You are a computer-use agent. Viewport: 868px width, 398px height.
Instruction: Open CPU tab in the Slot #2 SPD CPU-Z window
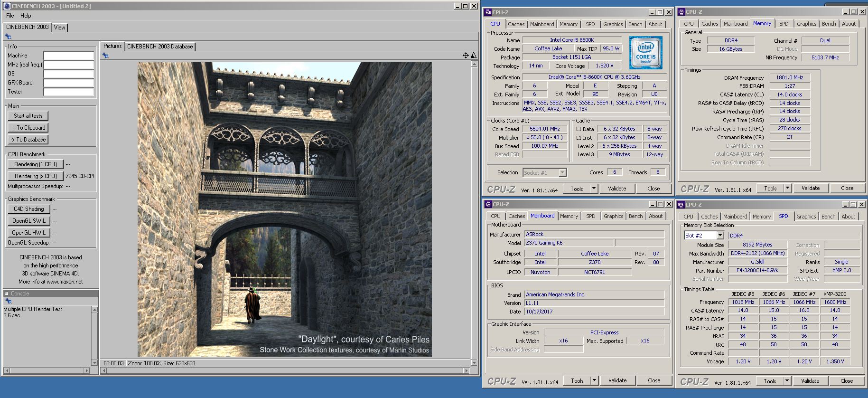[x=689, y=217]
